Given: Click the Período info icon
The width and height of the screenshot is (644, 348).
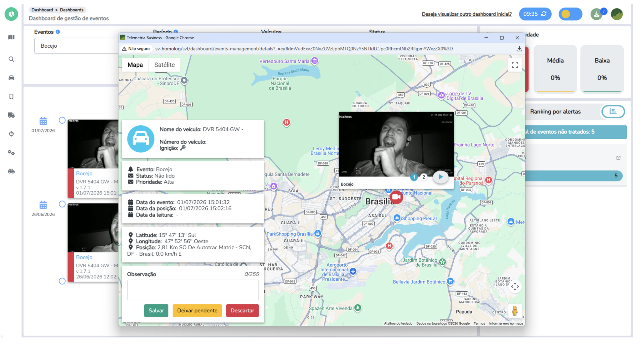Looking at the screenshot, I should coord(175,32).
